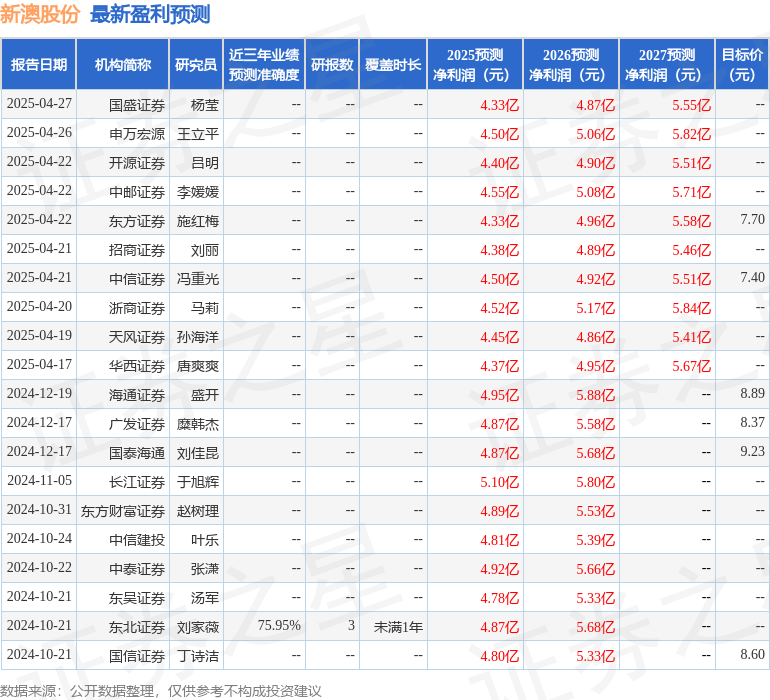Image resolution: width=770 pixels, height=700 pixels.
Task: Select the 8.89 target price cell
Action: click(x=752, y=394)
